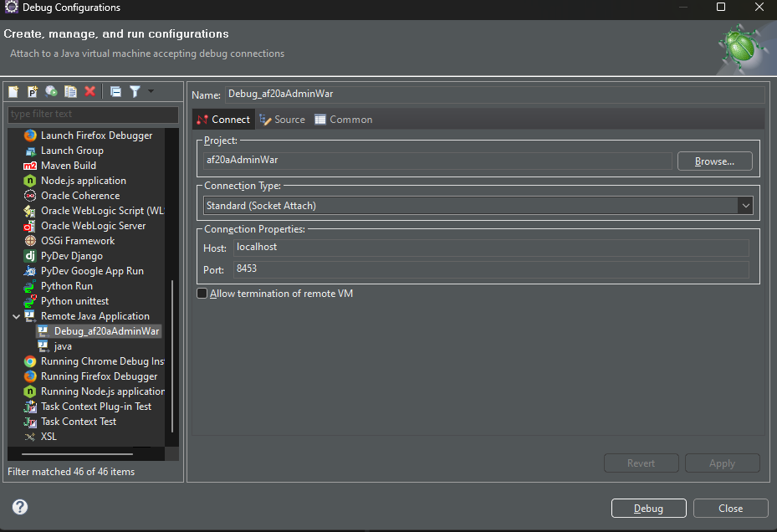Click the Apply button
This screenshot has height=532, width=777.
(722, 463)
